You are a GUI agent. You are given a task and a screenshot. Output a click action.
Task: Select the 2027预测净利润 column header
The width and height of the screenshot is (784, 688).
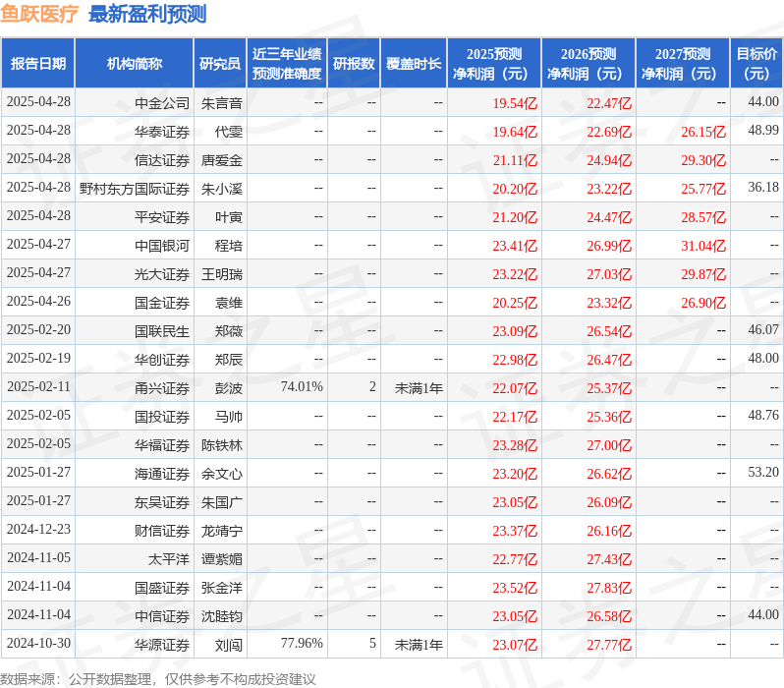click(683, 64)
